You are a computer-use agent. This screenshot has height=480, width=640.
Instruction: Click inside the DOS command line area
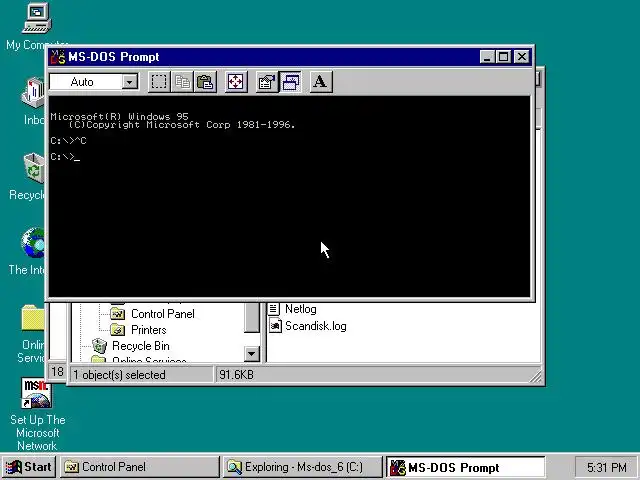(289, 196)
